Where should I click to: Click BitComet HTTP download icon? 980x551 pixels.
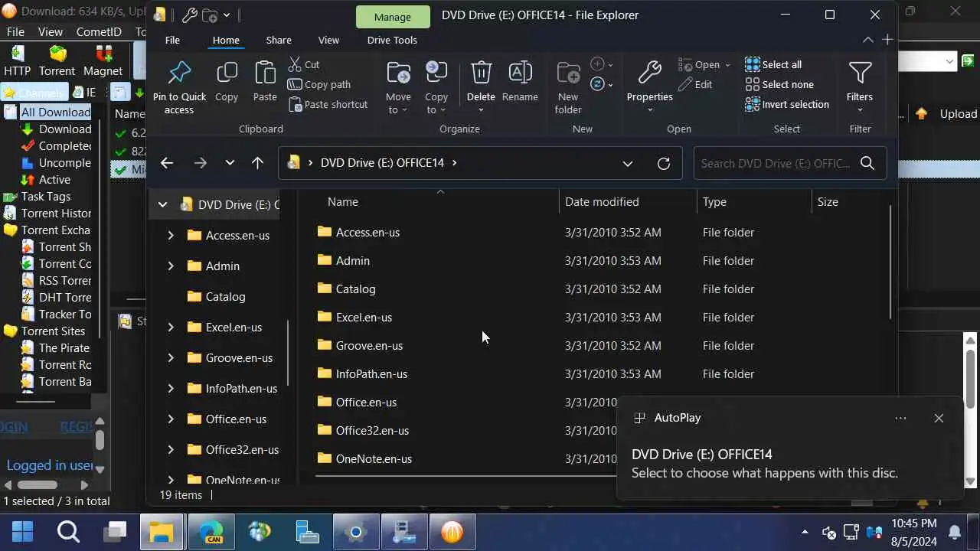tap(18, 61)
